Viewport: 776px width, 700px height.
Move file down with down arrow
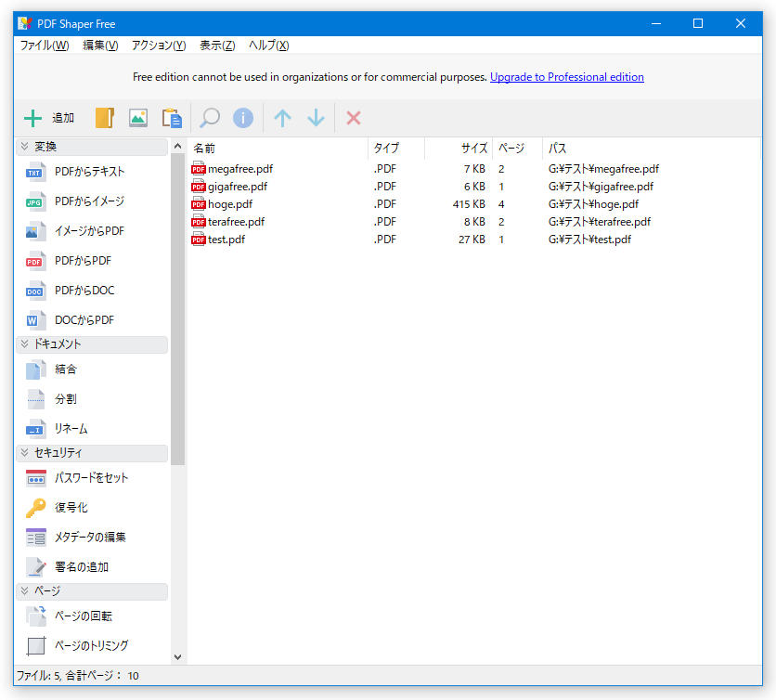[x=316, y=118]
